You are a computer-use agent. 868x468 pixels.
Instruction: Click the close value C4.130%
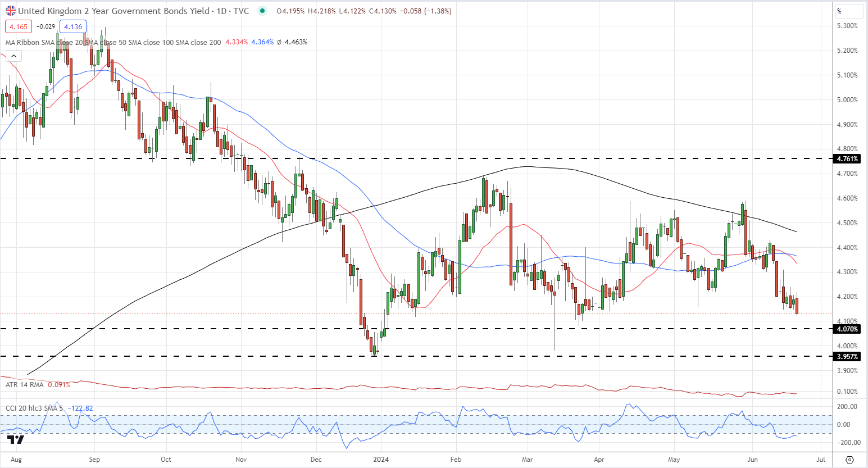point(383,11)
